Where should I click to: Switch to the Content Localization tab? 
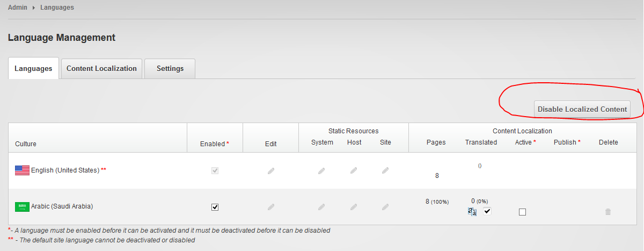(101, 68)
